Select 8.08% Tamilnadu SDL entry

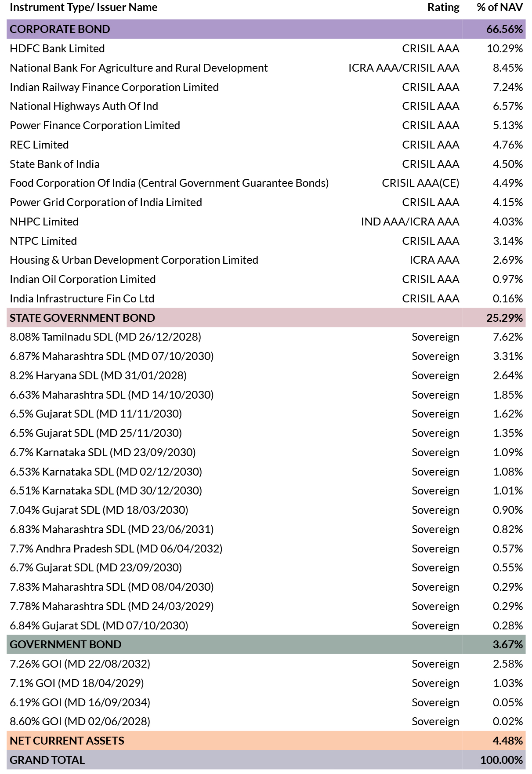[x=105, y=337]
